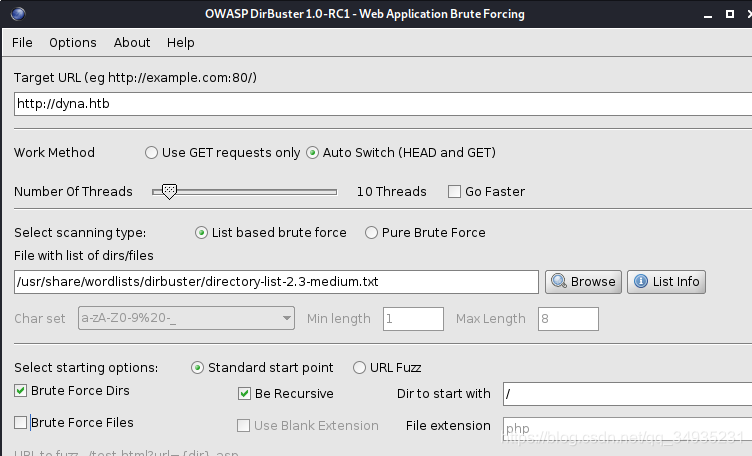This screenshot has width=752, height=456.
Task: Toggle the Be Recursive checkbox
Action: [x=244, y=394]
